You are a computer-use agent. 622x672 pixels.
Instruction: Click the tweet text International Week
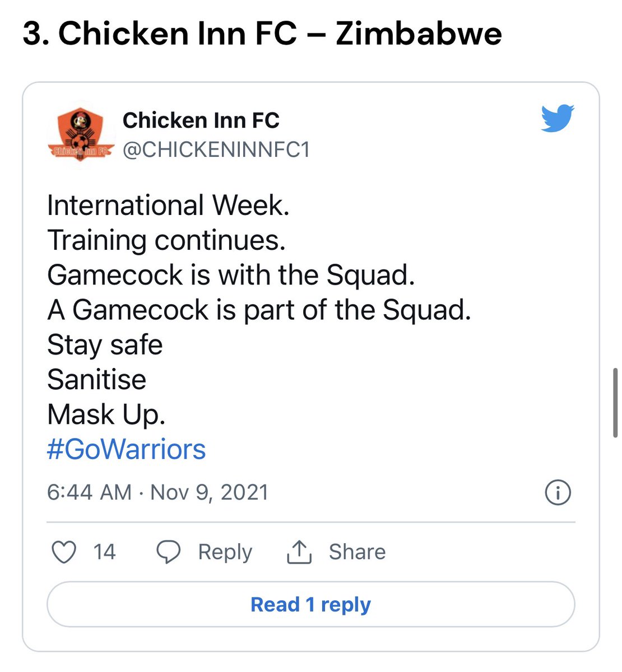coord(168,205)
